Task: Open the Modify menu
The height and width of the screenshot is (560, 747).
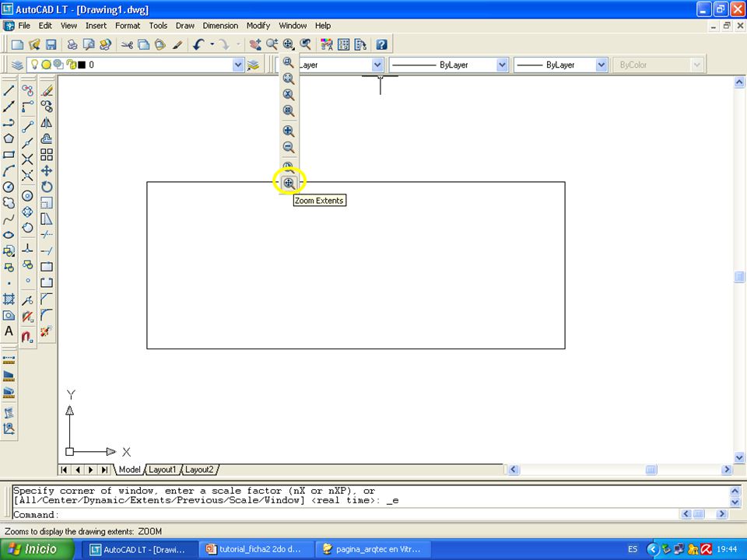Action: point(258,26)
